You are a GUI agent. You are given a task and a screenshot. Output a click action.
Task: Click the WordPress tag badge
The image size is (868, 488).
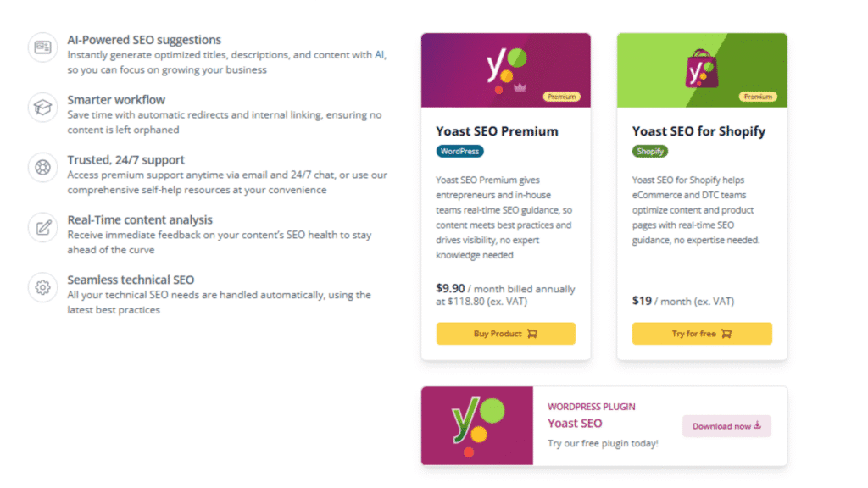pos(459,152)
